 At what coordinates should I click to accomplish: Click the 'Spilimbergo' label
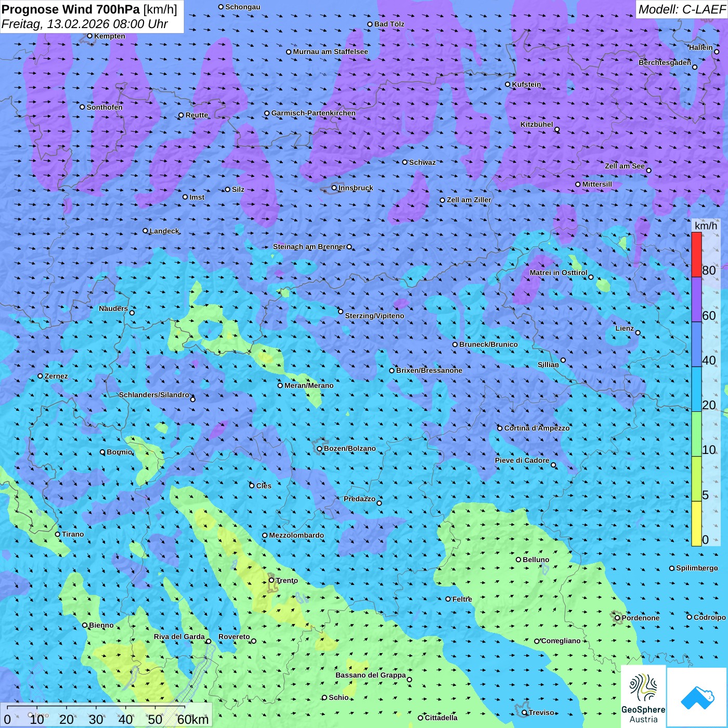pos(697,568)
